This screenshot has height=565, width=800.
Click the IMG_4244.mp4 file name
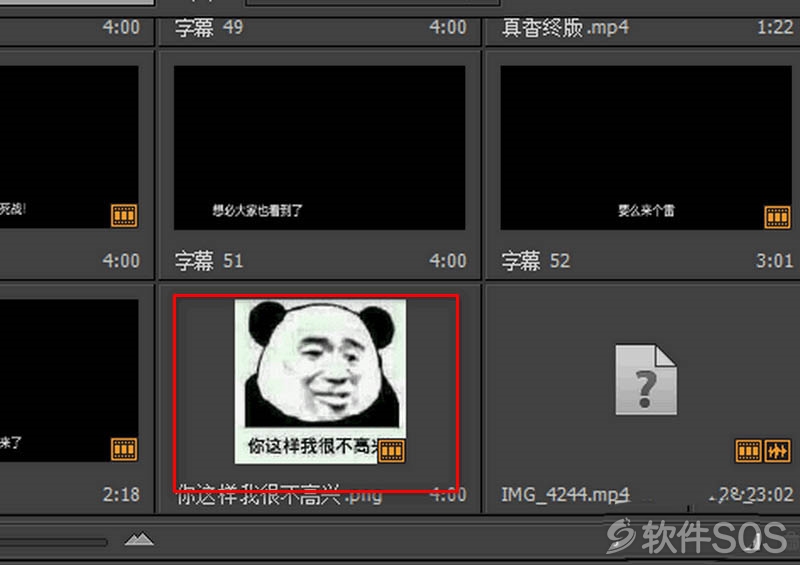point(565,495)
